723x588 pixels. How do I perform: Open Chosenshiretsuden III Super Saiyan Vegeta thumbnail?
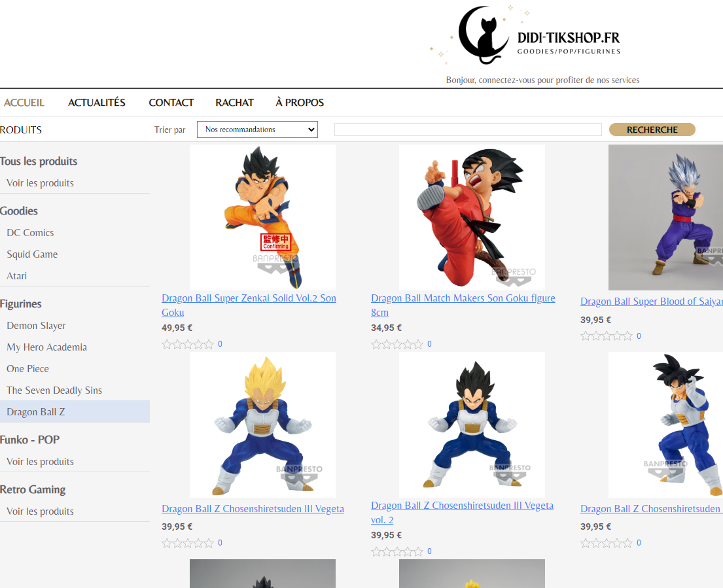pos(262,425)
